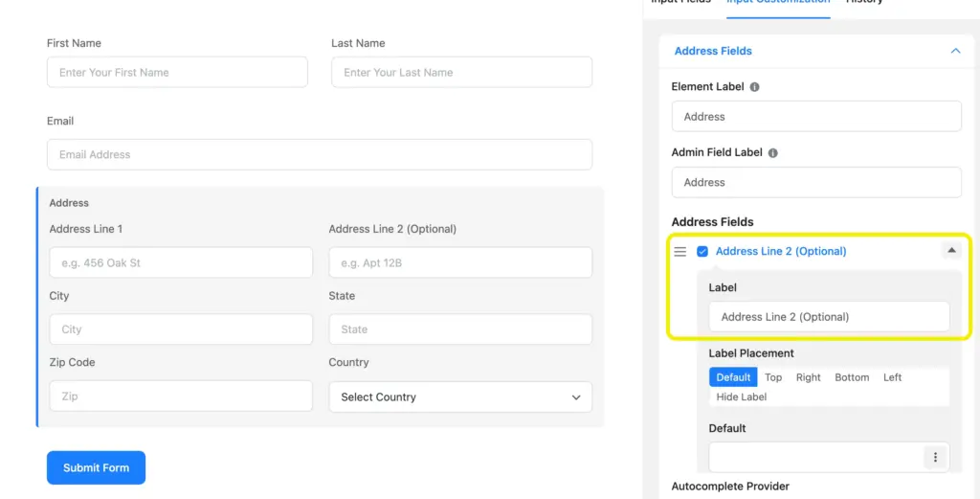Click the Admin Field Label info icon
This screenshot has width=980, height=499.
[772, 152]
